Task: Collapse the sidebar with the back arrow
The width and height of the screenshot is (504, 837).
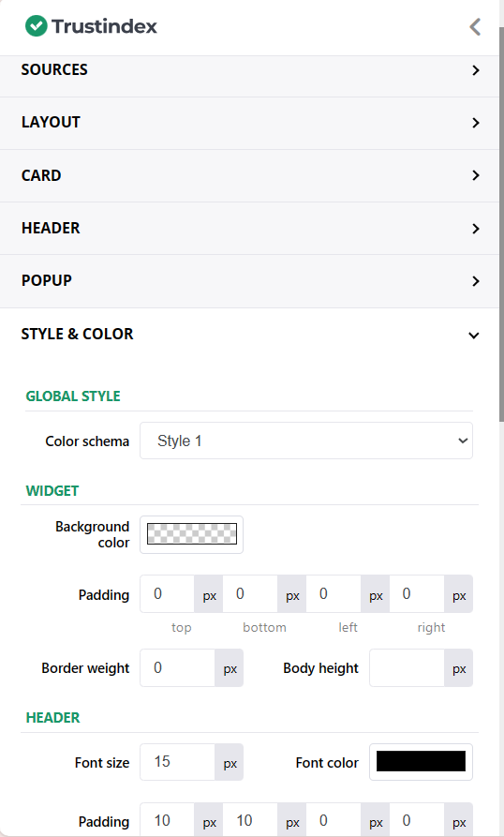Action: [475, 26]
